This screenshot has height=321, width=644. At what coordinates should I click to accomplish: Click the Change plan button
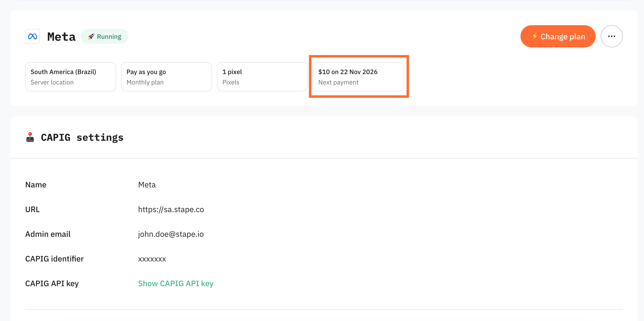(x=558, y=36)
